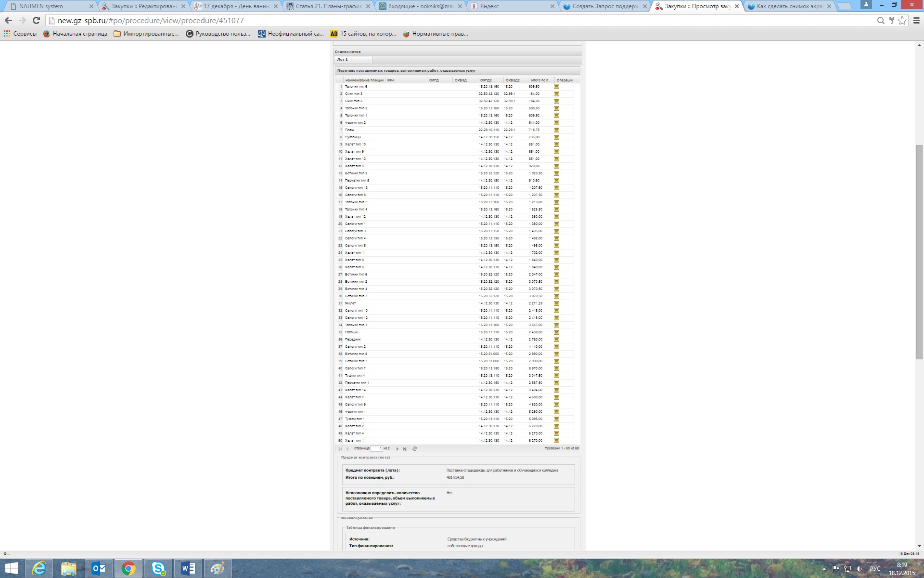Open Paint from the taskbar
The width and height of the screenshot is (924, 578).
click(x=218, y=569)
